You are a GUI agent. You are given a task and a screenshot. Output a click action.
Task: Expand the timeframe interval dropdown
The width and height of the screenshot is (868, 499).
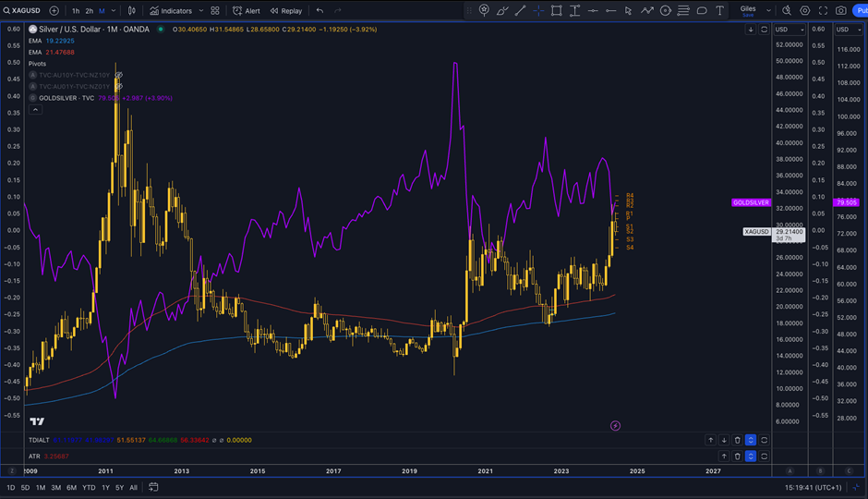click(114, 11)
